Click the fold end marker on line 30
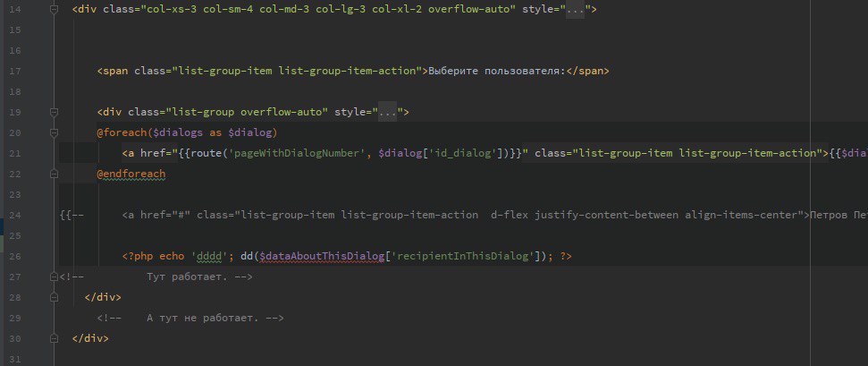 54,338
